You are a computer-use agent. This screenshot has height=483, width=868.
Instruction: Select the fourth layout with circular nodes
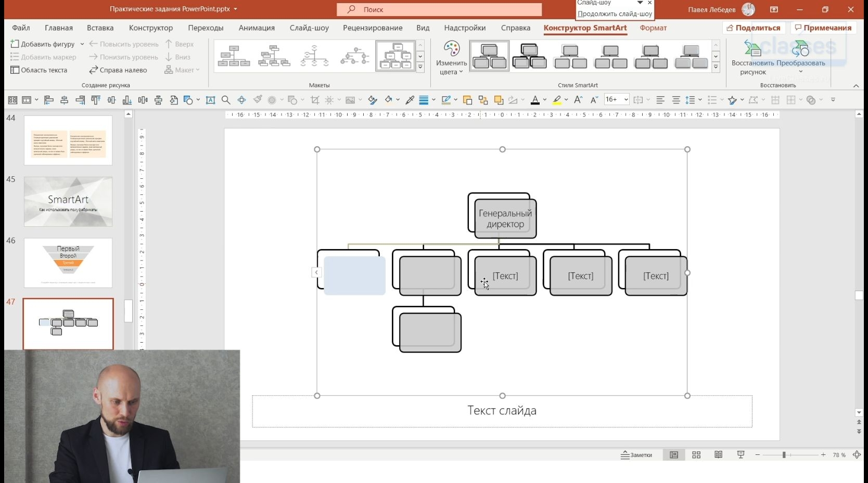click(355, 56)
